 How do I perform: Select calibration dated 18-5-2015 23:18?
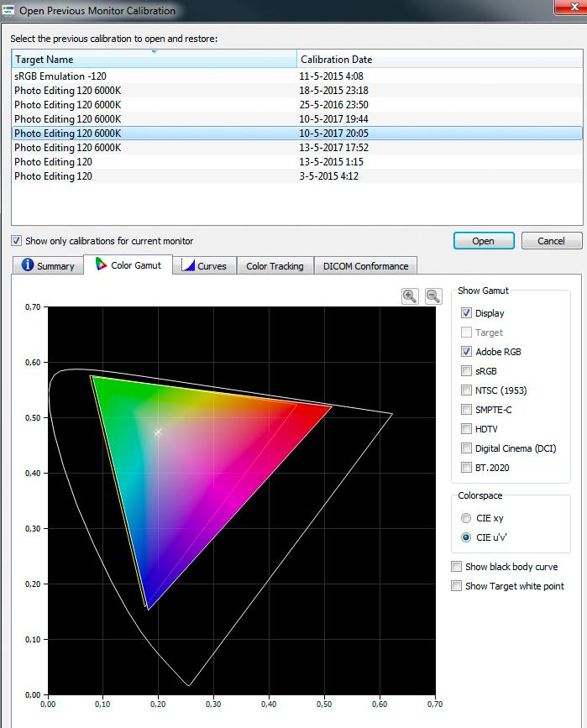[x=296, y=91]
